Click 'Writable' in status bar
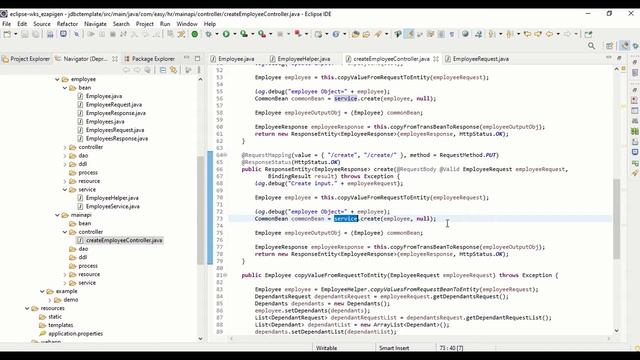640x360 pixels. (326, 348)
